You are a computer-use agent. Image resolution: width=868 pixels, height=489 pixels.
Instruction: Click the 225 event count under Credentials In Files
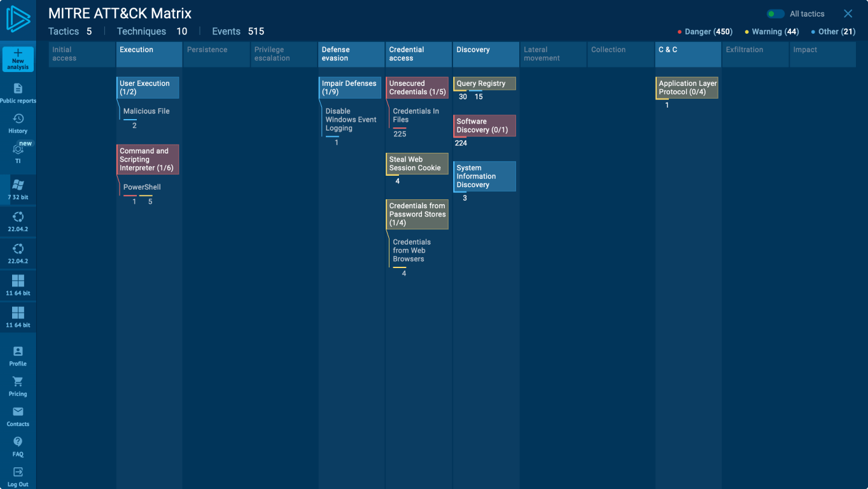(400, 134)
